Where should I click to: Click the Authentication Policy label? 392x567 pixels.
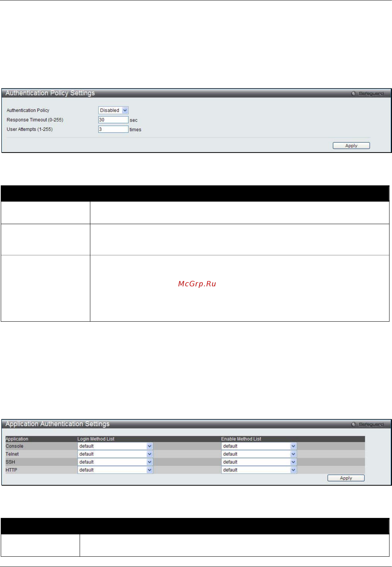click(28, 110)
